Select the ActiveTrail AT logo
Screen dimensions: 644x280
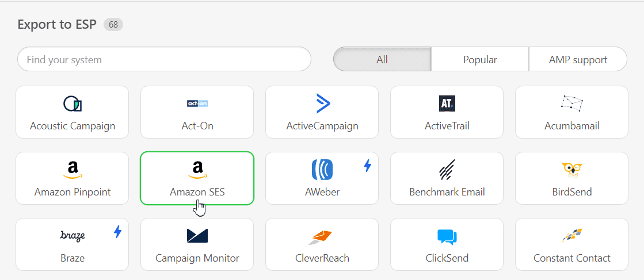(447, 103)
